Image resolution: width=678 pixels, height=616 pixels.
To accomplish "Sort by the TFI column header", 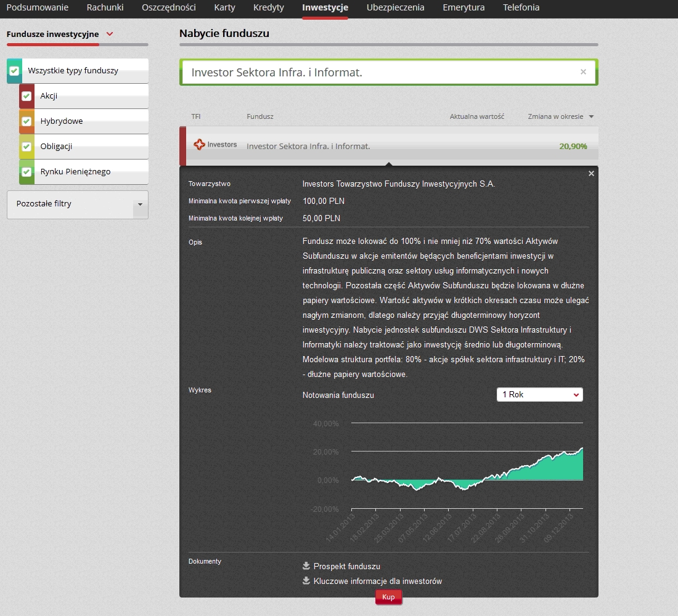I will (x=196, y=116).
